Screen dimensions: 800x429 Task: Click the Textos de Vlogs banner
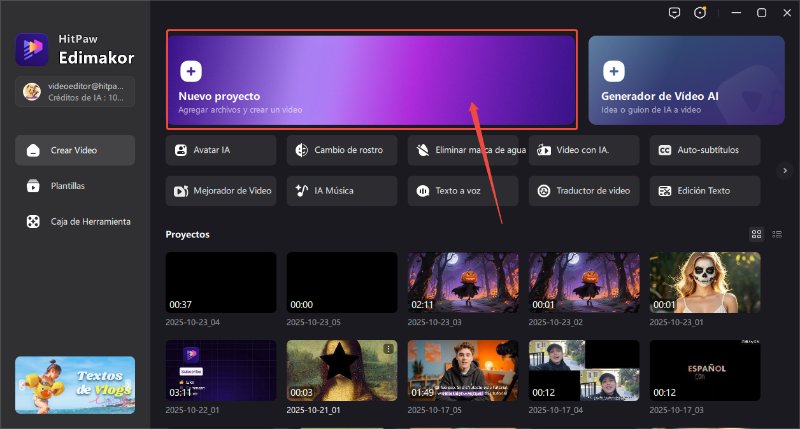click(x=75, y=385)
